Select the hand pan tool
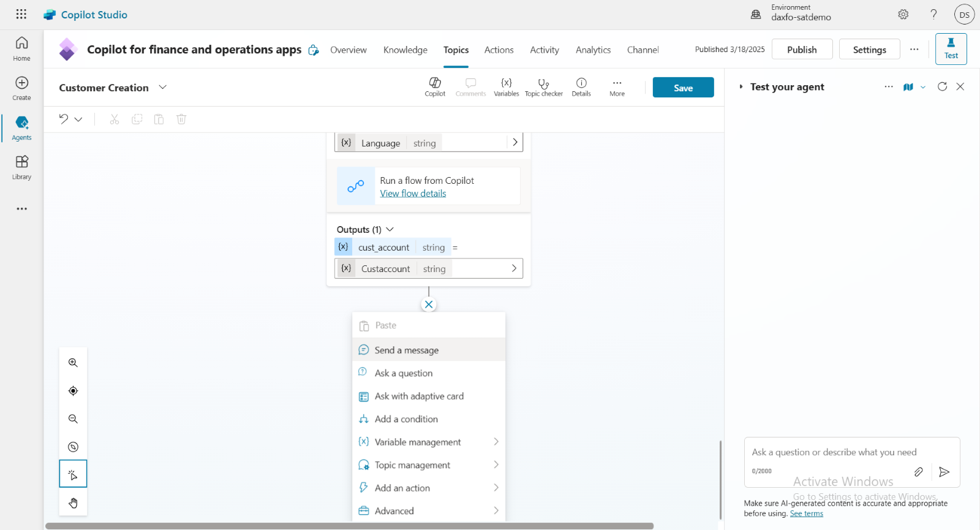This screenshot has height=530, width=980. (x=73, y=503)
